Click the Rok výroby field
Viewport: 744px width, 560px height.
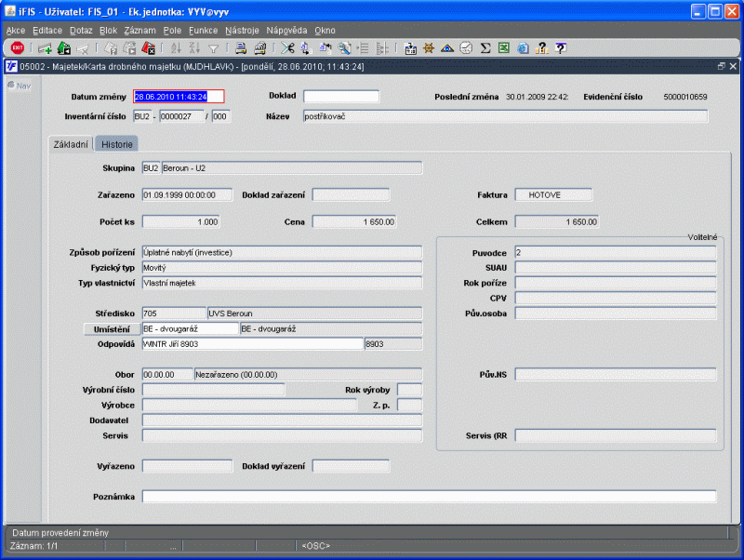[x=409, y=390]
